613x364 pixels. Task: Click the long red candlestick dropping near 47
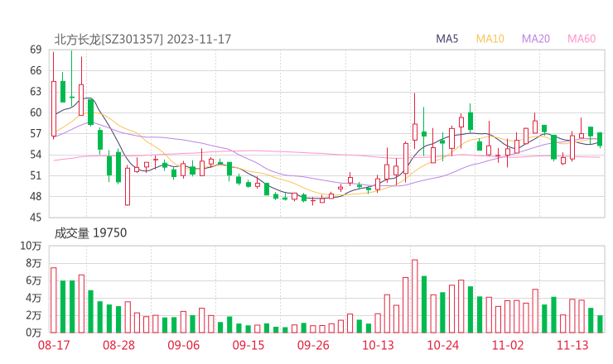click(x=128, y=187)
